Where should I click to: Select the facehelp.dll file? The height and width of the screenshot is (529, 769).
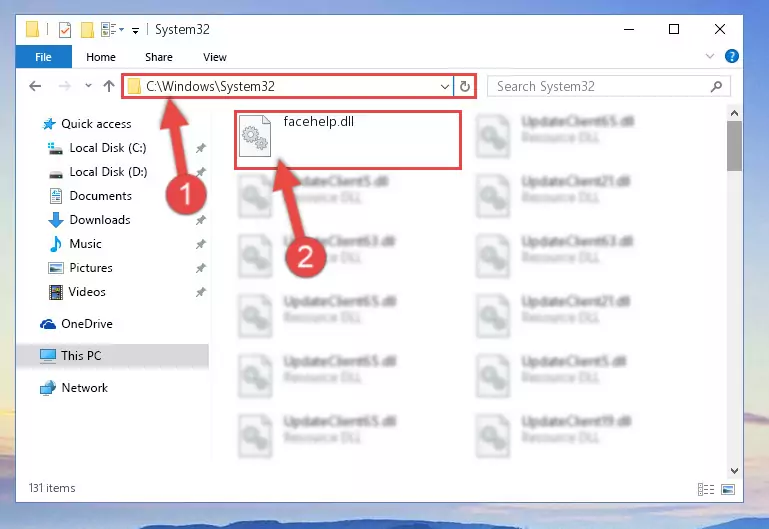[x=348, y=140]
